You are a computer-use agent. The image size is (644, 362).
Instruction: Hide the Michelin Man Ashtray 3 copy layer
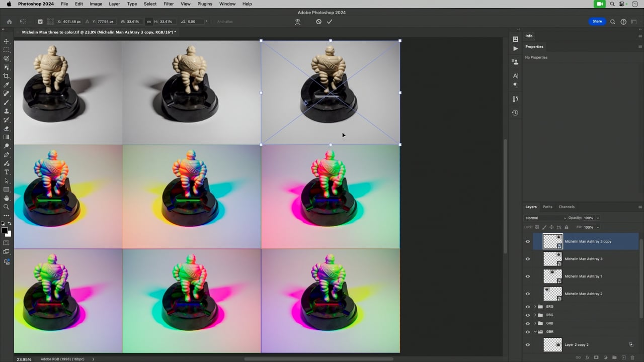[x=528, y=241]
